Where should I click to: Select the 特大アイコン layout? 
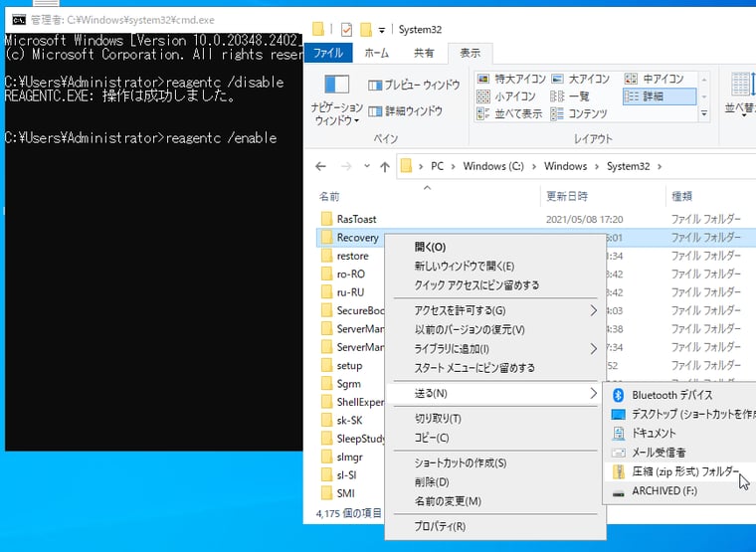point(511,79)
